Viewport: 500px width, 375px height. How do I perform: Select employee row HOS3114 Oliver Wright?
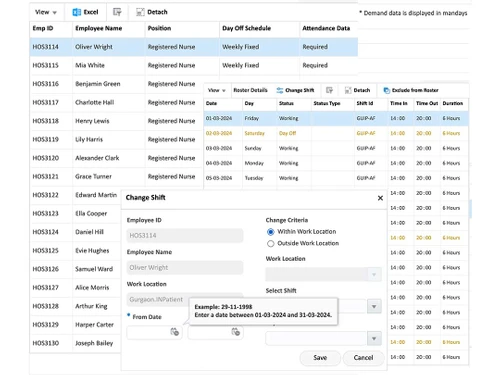tap(194, 47)
